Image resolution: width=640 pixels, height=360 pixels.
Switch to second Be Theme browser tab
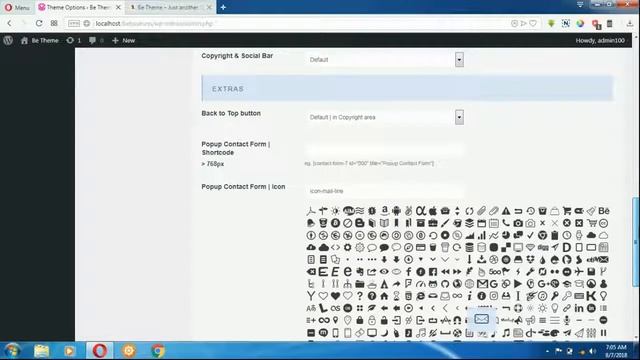coord(171,7)
